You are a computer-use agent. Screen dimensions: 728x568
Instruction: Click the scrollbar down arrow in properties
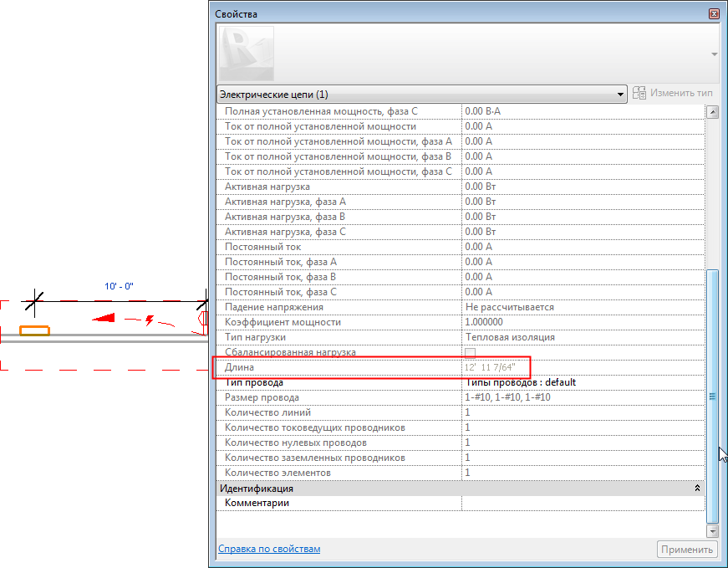[712, 531]
